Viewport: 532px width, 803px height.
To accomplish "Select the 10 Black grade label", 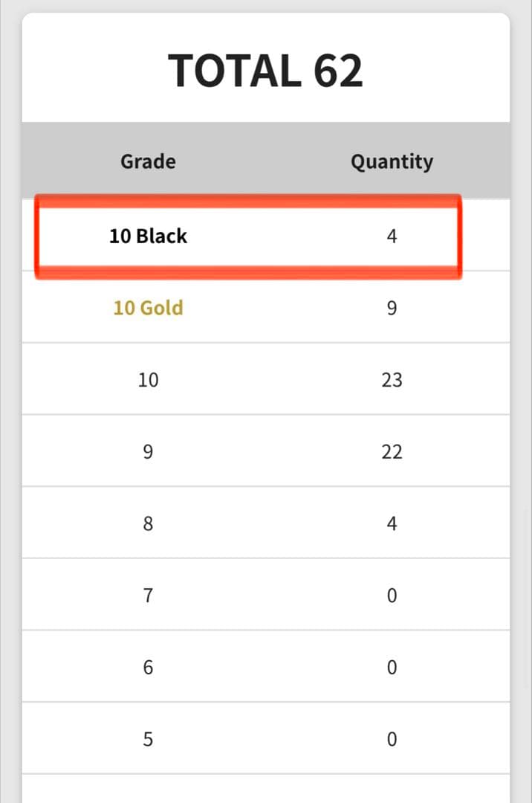I will click(x=148, y=236).
